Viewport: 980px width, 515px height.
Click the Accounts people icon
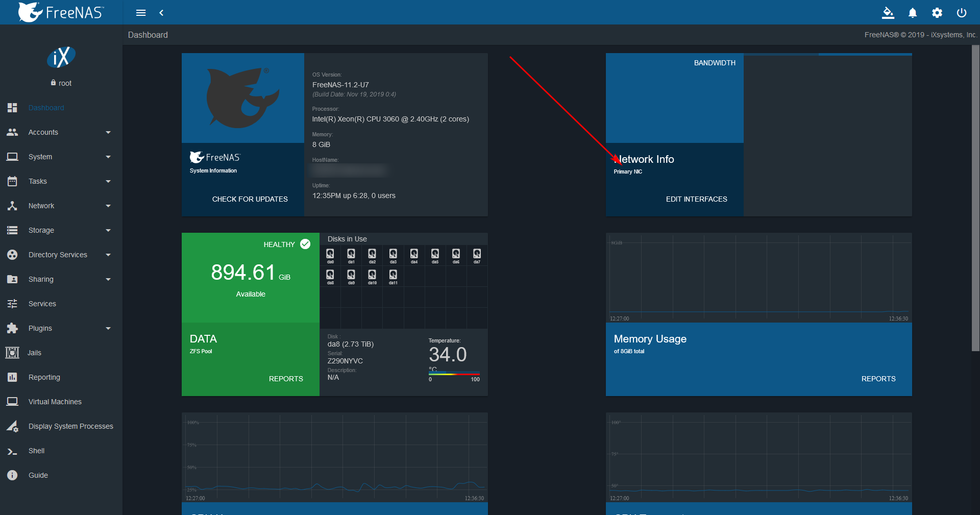(12, 132)
